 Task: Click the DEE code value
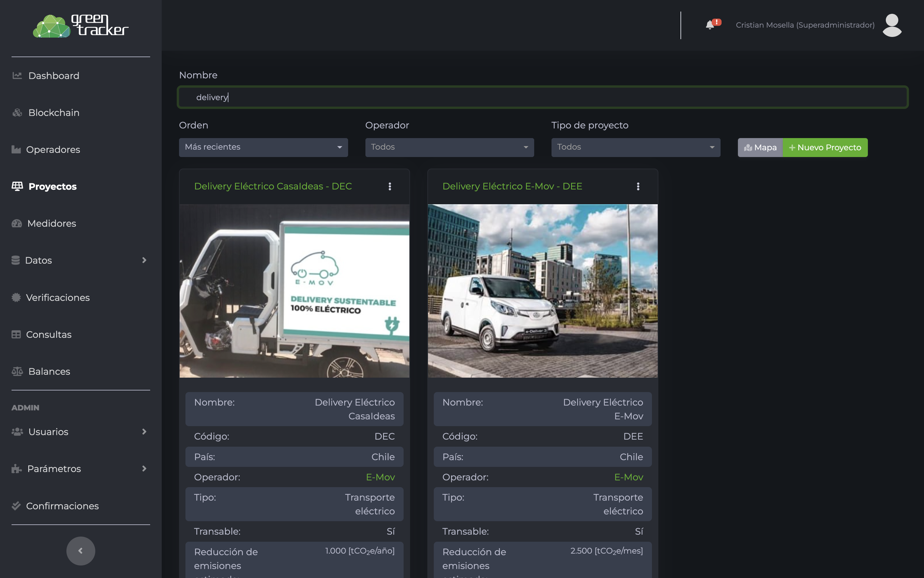(x=633, y=436)
